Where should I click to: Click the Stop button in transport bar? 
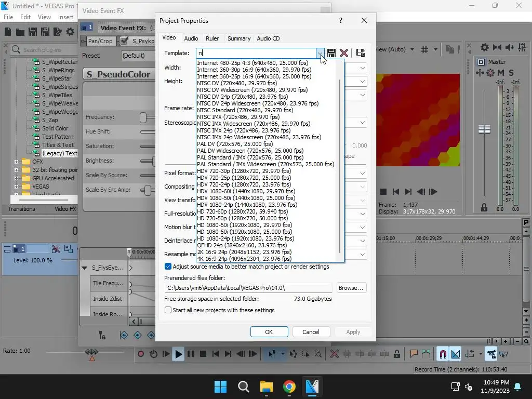[203, 354]
